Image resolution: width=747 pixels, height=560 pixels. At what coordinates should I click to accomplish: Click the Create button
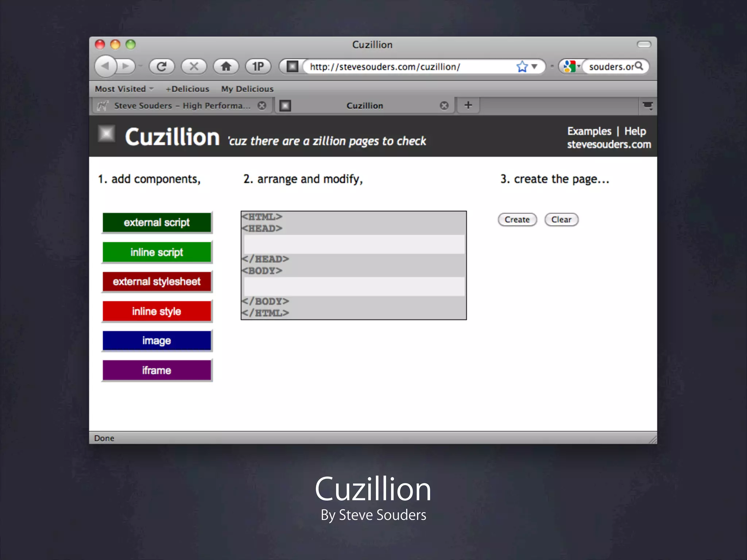[x=517, y=219]
